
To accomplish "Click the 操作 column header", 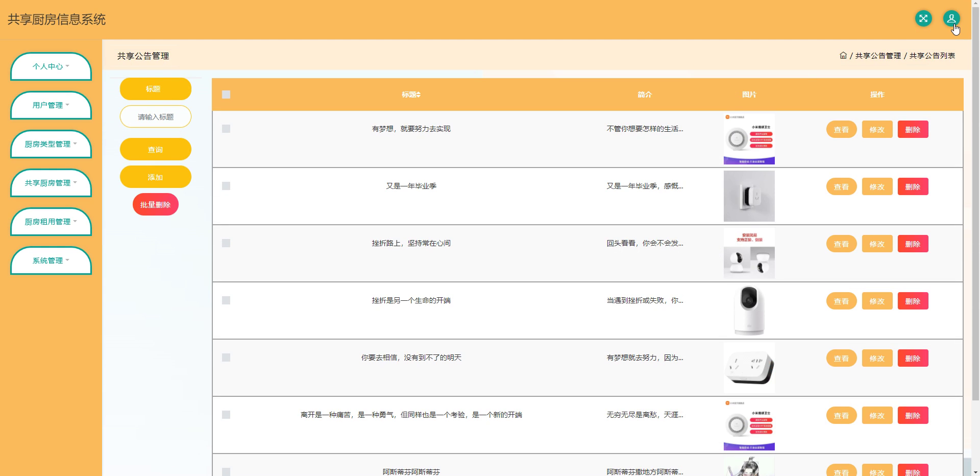I will click(877, 94).
